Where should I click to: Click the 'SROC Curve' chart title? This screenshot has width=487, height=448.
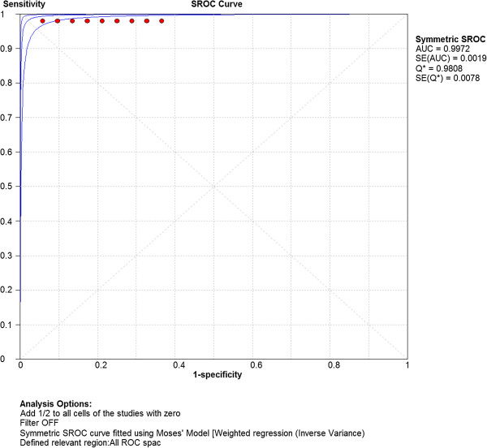(x=217, y=4)
